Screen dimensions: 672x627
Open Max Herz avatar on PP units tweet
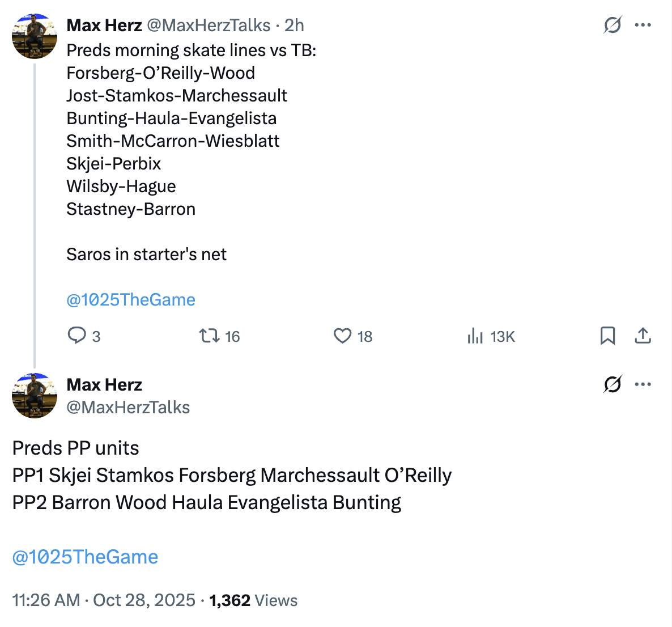click(35, 396)
